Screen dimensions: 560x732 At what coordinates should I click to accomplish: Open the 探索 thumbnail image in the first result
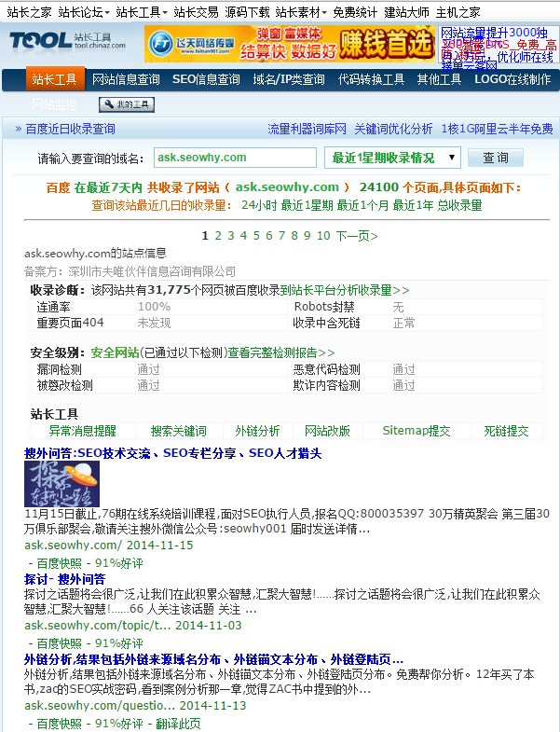coord(61,484)
